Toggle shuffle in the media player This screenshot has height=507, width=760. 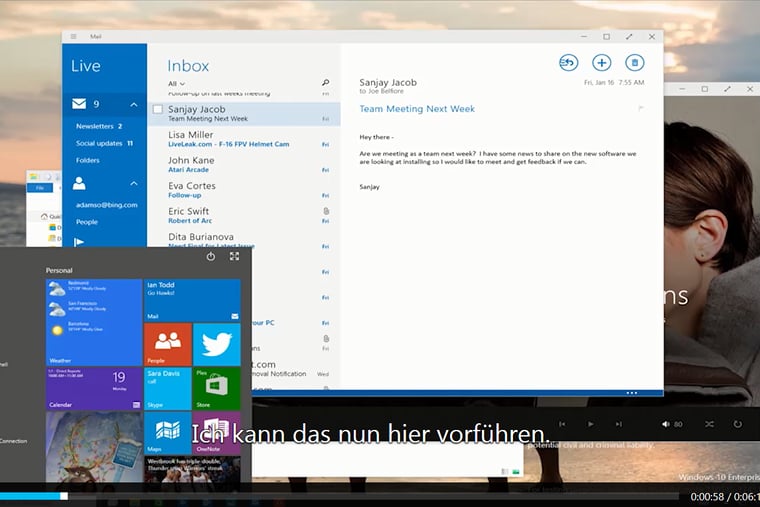tap(709, 424)
